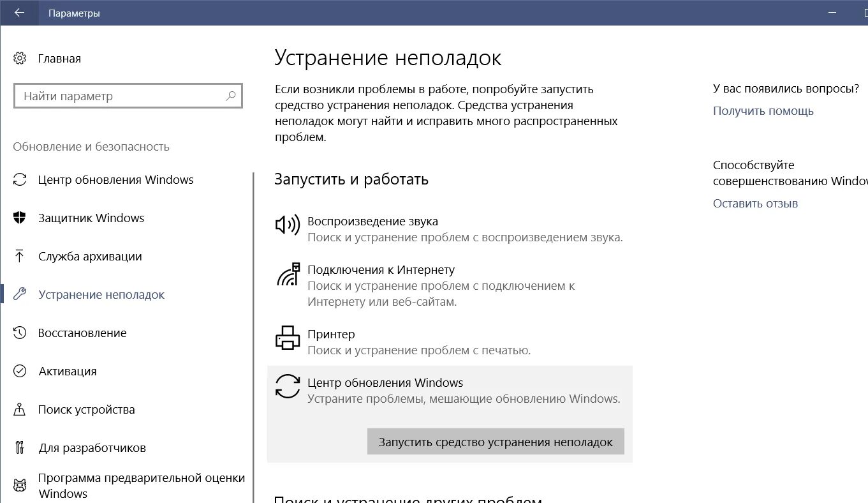Click the sidebar vertical scrollbar
868x503 pixels.
pos(253,337)
